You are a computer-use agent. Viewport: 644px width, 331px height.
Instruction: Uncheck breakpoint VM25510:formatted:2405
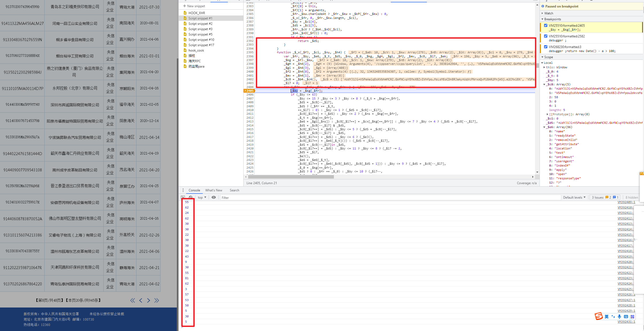546,25
